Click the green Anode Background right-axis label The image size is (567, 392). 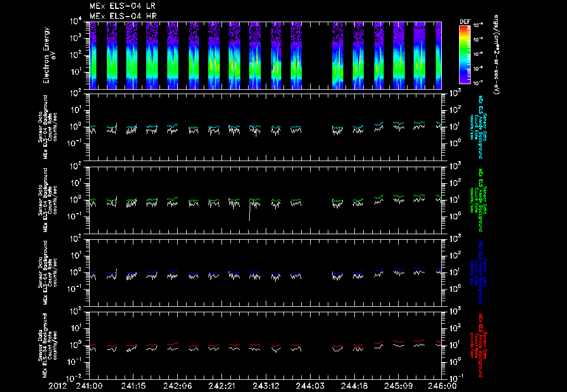tap(479, 200)
